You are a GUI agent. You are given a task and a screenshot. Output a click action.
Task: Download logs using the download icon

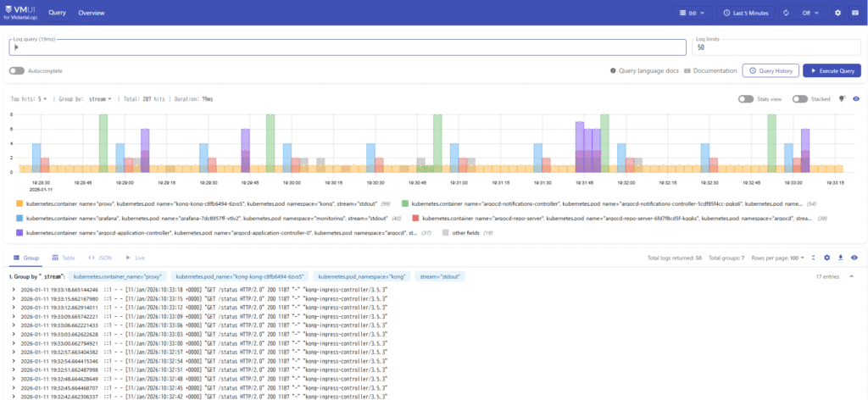[840, 257]
